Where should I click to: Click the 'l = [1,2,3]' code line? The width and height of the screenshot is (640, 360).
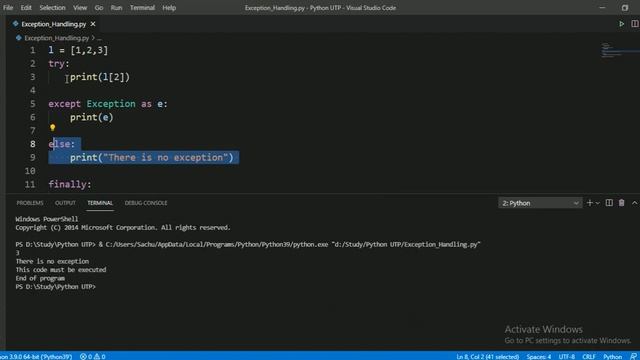tap(78, 50)
